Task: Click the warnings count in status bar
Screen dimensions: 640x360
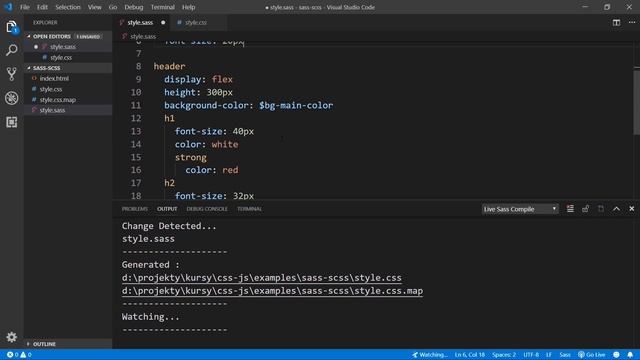Action: (x=26, y=355)
